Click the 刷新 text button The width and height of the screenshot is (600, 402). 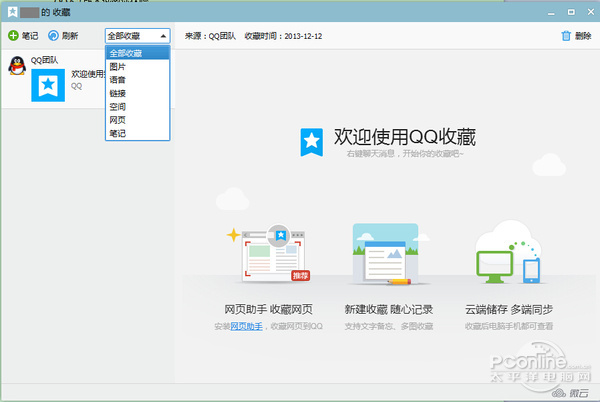tap(70, 36)
